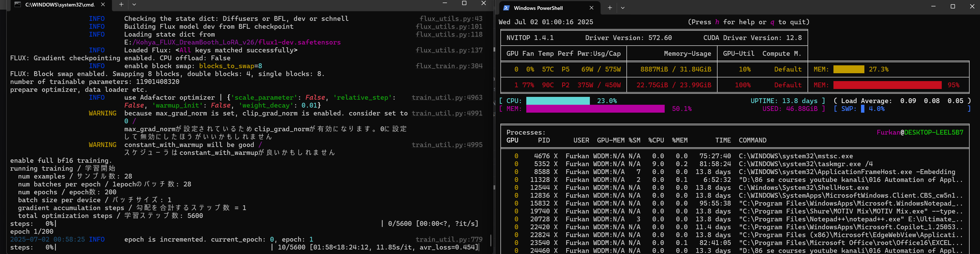Screen dimensions: 980x254
Task: Click the PowerShell icon on the tab
Action: coord(506,8)
